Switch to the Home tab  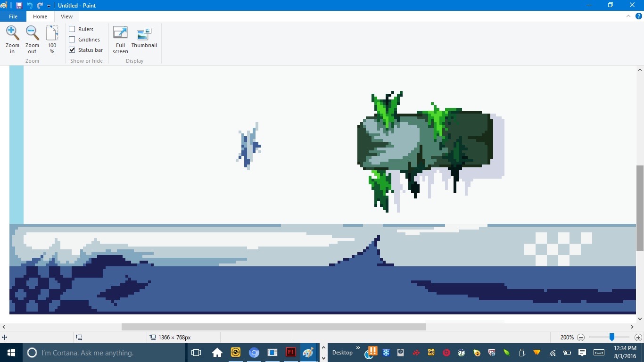(40, 16)
